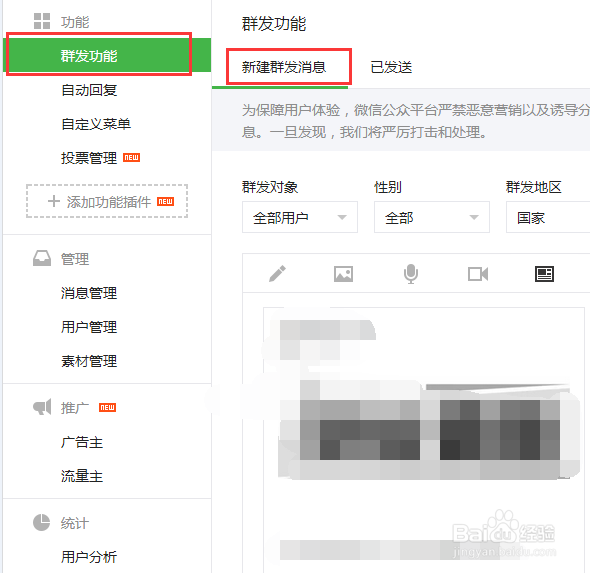This screenshot has height=573, width=590.
Task: Select the voice microphone icon
Action: 411,274
